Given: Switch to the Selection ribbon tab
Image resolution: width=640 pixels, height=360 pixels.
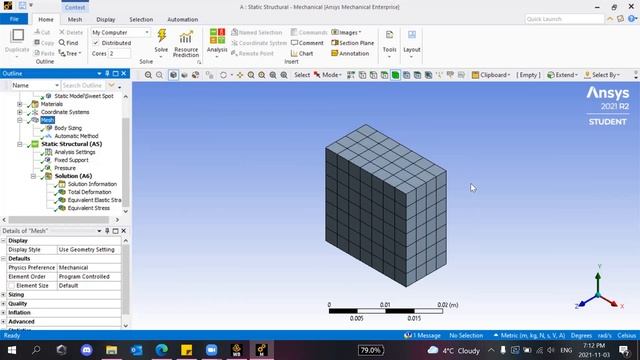Looking at the screenshot, I should point(141,20).
